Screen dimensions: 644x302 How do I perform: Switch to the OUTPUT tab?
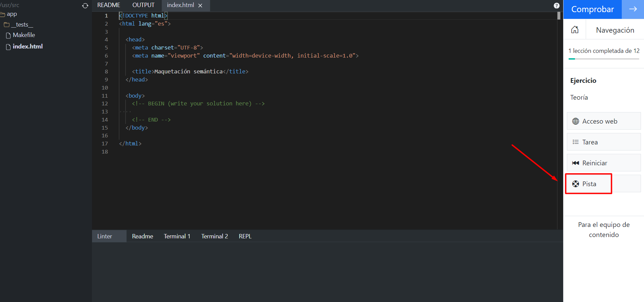tap(143, 5)
